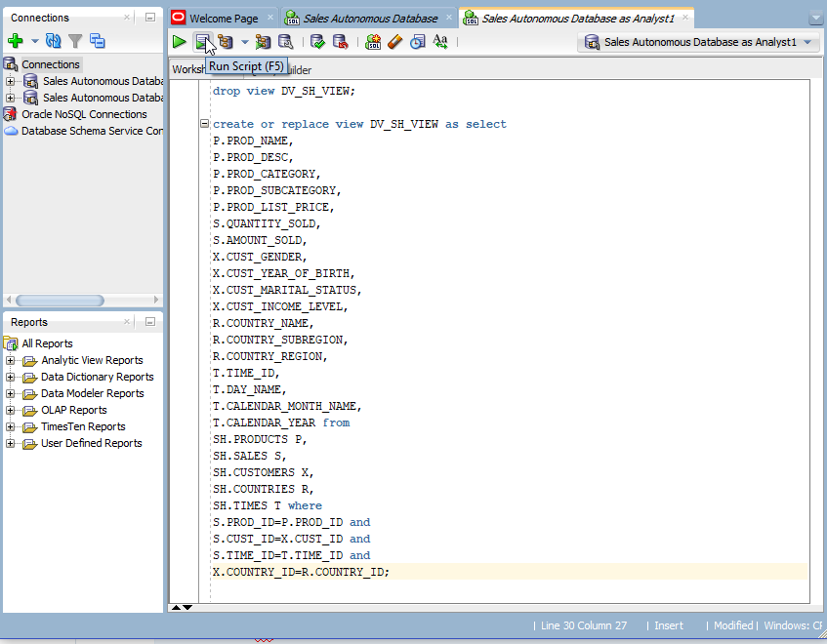Click the Connections scrollbar left arrow
This screenshot has height=644, width=827.
pos(9,300)
